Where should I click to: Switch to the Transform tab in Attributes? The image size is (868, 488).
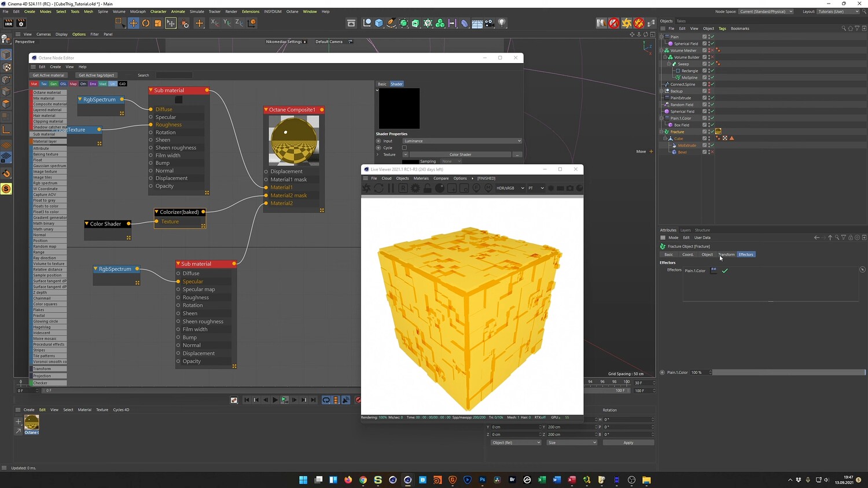[x=726, y=254]
